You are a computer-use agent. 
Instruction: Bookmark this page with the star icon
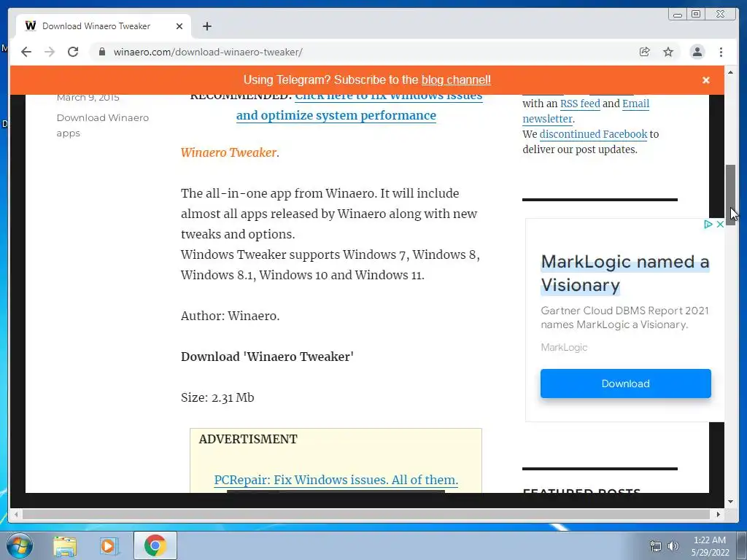(668, 52)
